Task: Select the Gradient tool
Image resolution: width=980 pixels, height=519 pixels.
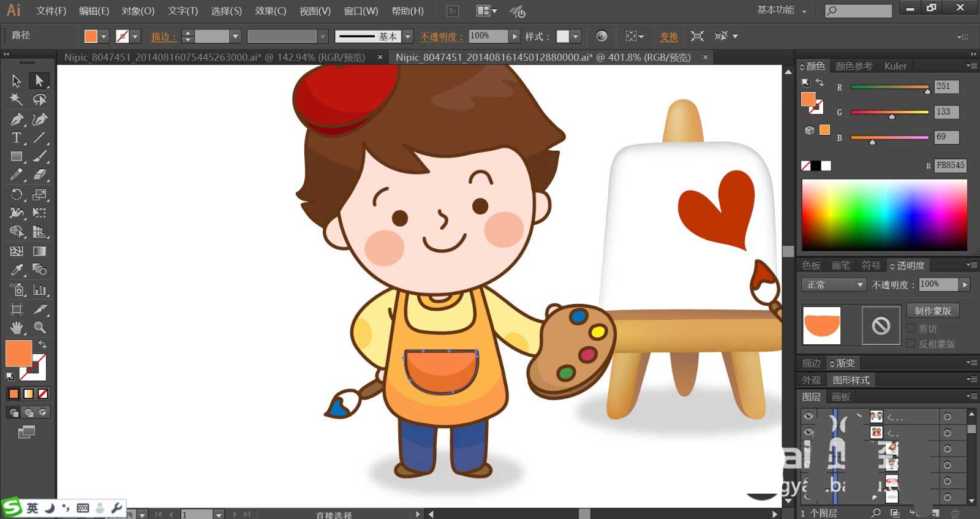Action: point(39,251)
